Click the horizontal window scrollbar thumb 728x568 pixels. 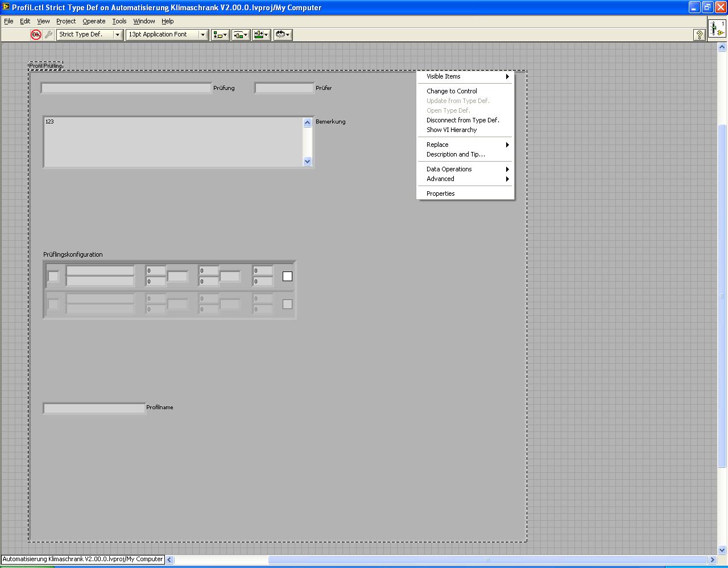pyautogui.click(x=487, y=559)
